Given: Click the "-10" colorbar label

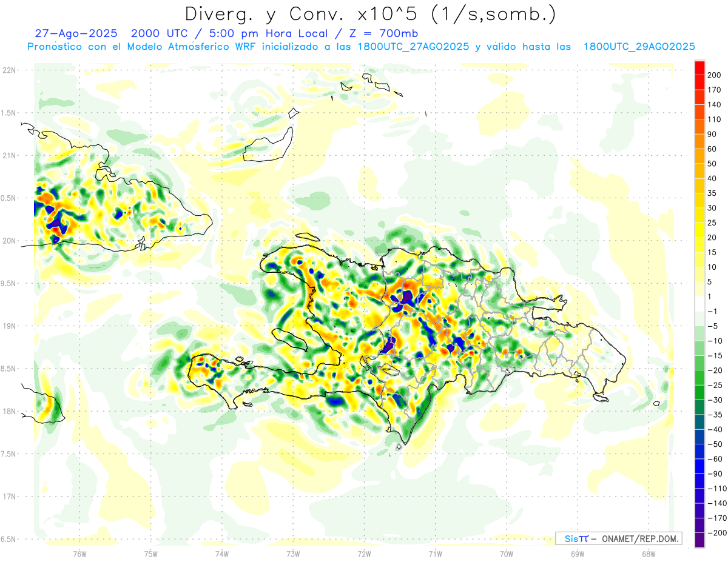Looking at the screenshot, I should coord(716,341).
